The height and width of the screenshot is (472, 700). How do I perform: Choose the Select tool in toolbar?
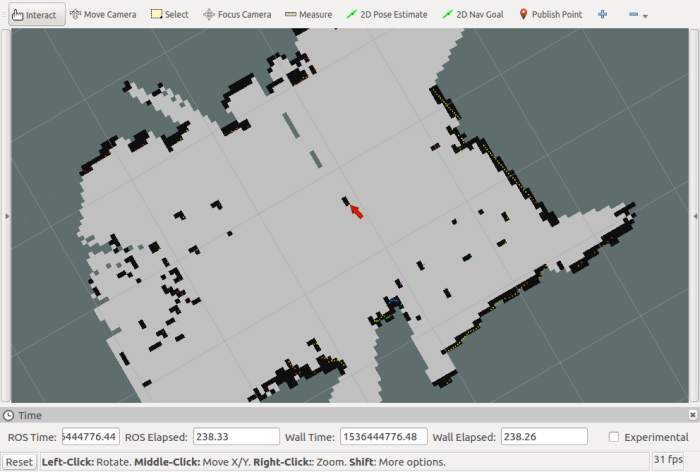169,14
